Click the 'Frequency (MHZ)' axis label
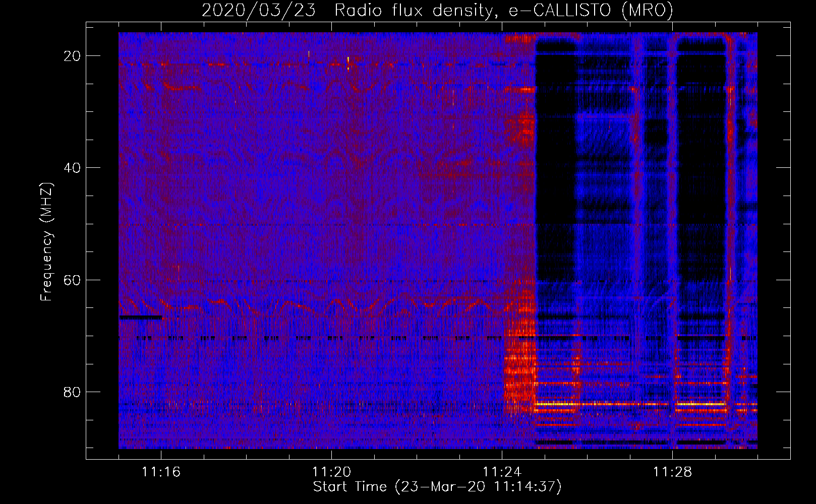This screenshot has height=504, width=816. [46, 242]
